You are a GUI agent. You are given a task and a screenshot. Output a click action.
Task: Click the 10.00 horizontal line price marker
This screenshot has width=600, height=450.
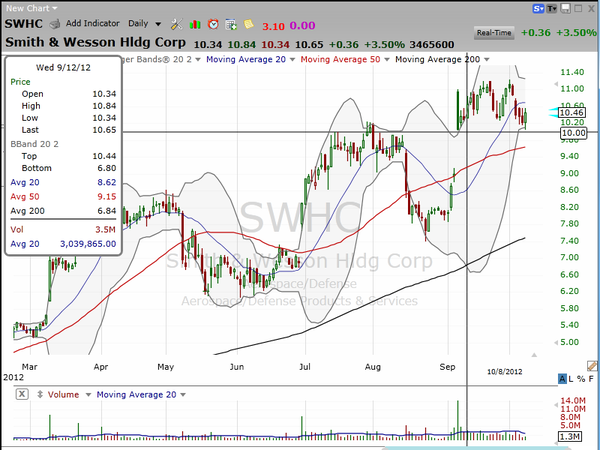point(573,132)
